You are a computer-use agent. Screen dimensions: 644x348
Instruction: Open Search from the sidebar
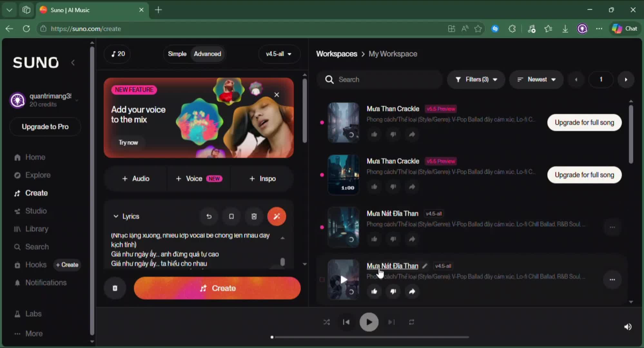click(x=31, y=247)
